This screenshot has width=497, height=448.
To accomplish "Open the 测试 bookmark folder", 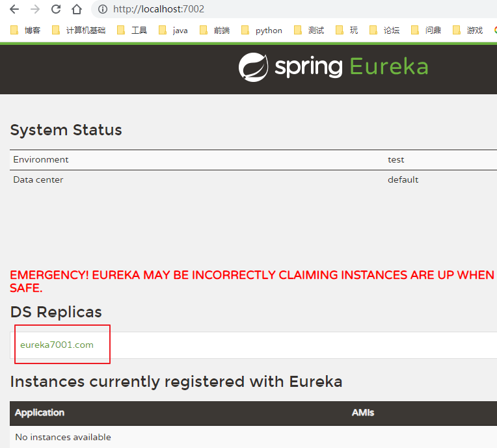I will coord(309,31).
